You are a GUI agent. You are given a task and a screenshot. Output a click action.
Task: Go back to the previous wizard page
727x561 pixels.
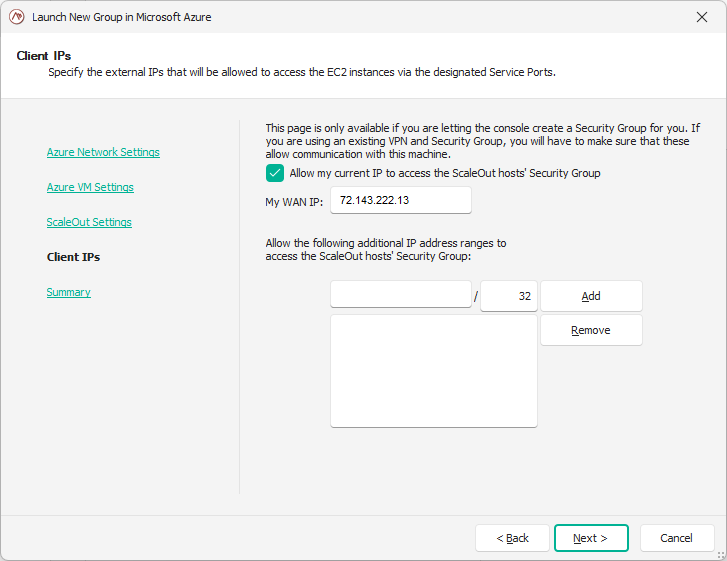[x=512, y=538]
